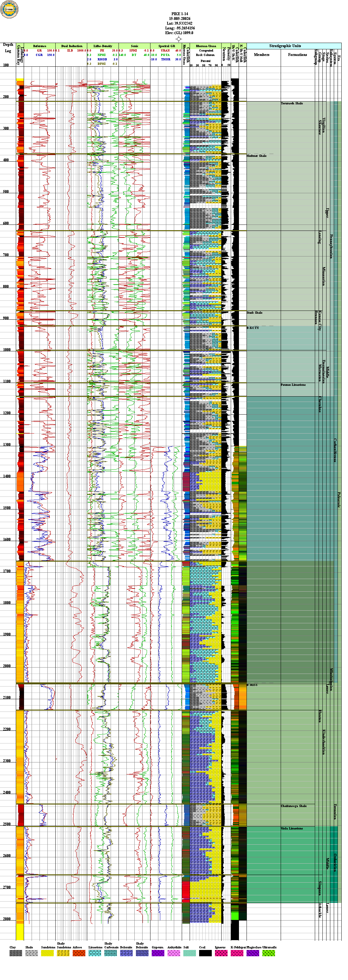
Task: Click the DT curve label
Action: (x=134, y=55)
